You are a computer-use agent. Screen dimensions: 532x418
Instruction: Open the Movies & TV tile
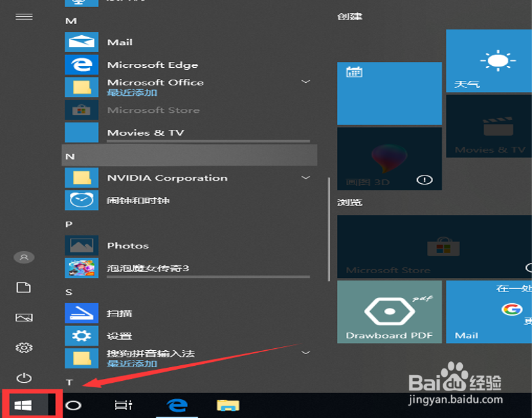(x=489, y=126)
